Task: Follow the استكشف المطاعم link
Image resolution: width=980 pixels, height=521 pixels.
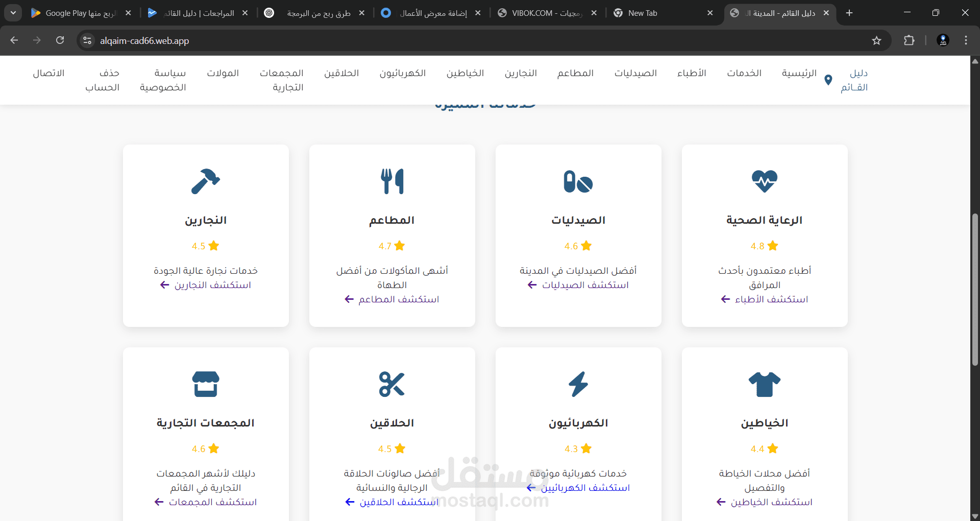Action: [x=392, y=299]
